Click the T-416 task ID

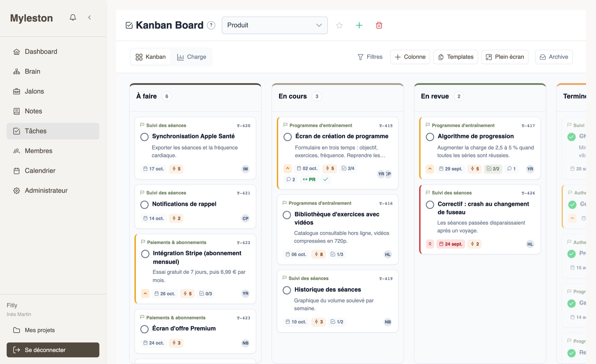tap(386, 203)
